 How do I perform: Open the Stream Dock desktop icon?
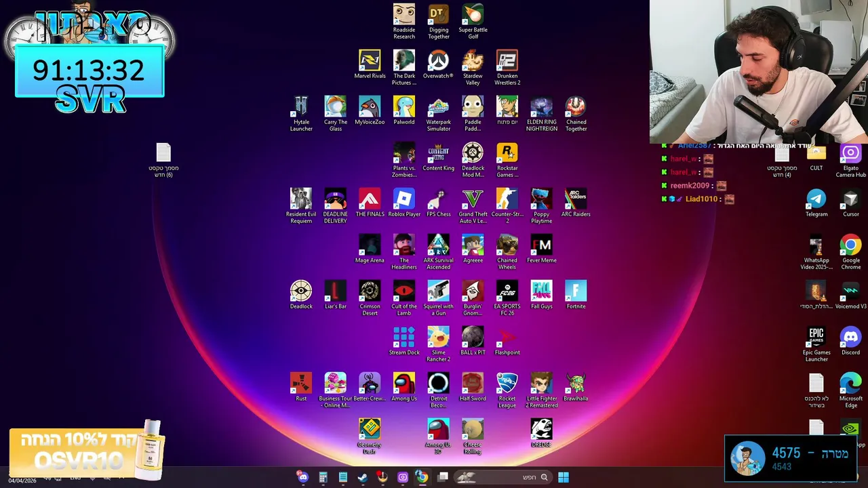tap(404, 341)
